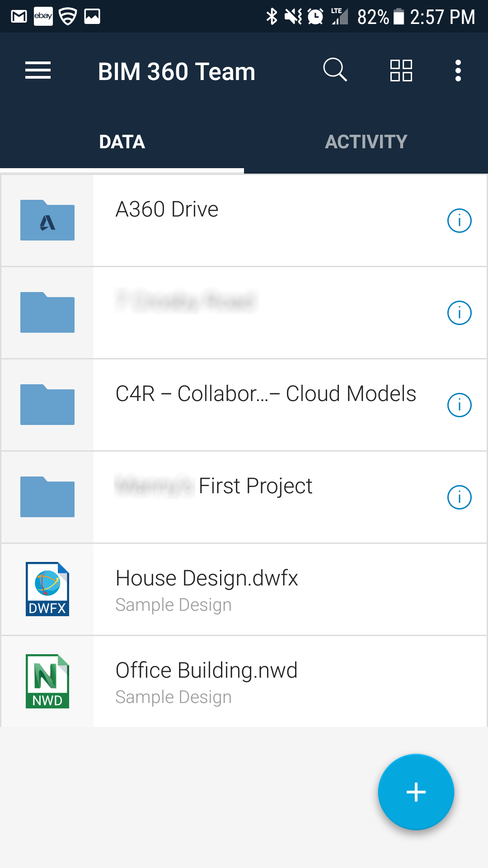Tap the Gmail notification icon in status bar
The width and height of the screenshot is (488, 868).
tap(19, 17)
